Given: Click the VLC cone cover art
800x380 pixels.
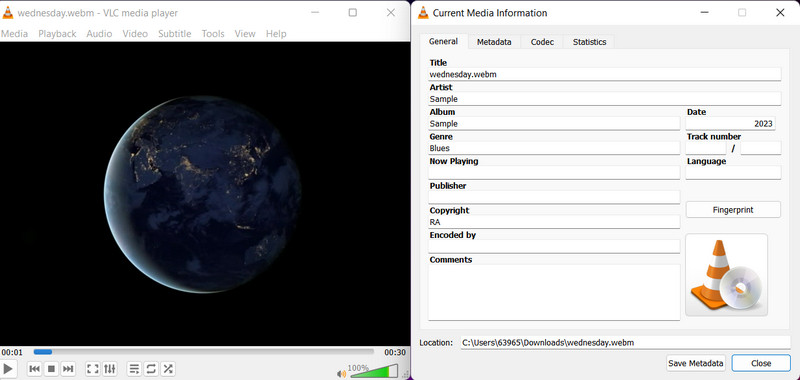Looking at the screenshot, I should [727, 275].
